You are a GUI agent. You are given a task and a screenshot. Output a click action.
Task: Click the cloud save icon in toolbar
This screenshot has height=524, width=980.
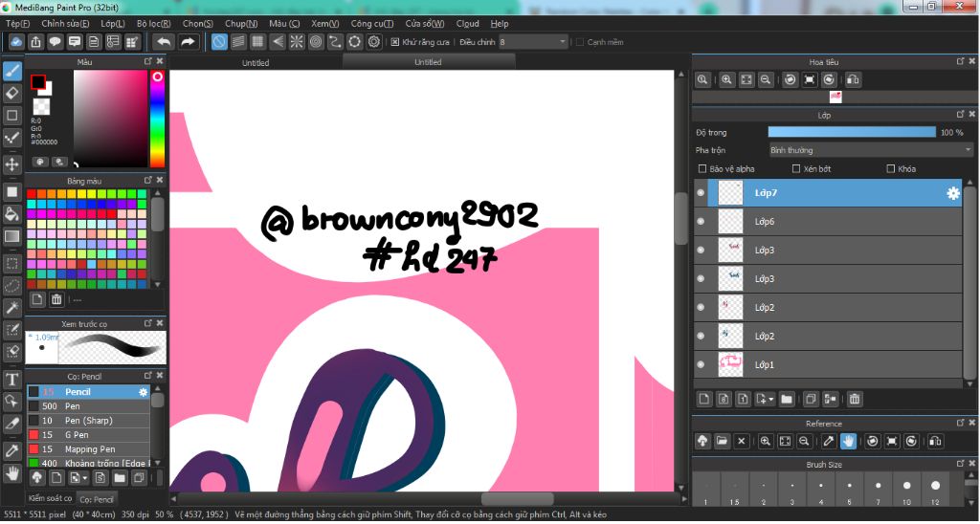click(x=16, y=42)
